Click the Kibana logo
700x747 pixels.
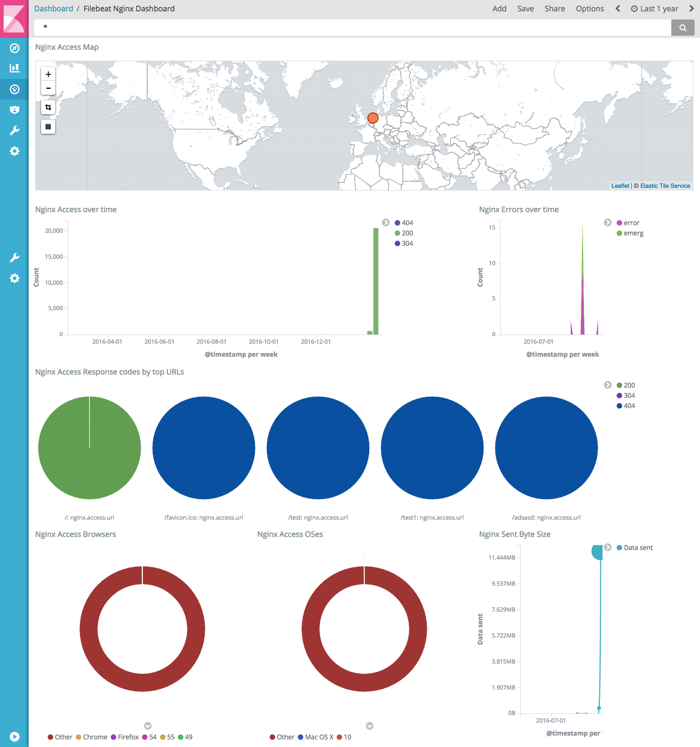[x=14, y=19]
